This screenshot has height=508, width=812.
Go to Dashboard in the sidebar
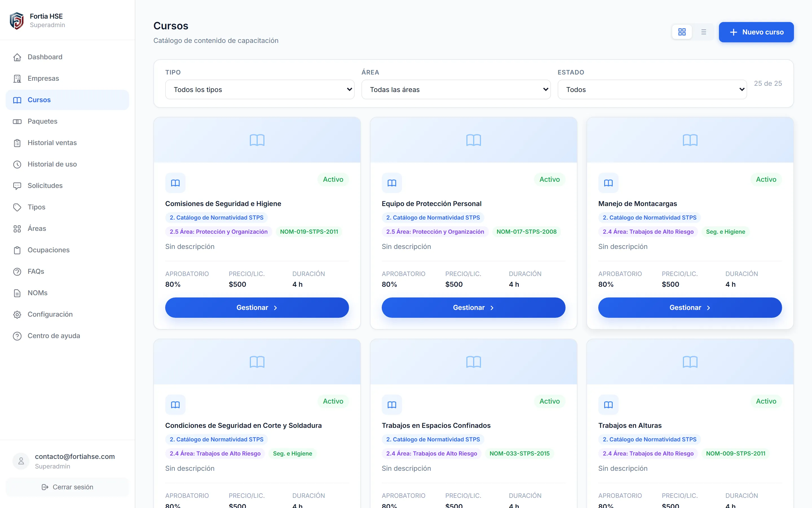(x=67, y=57)
